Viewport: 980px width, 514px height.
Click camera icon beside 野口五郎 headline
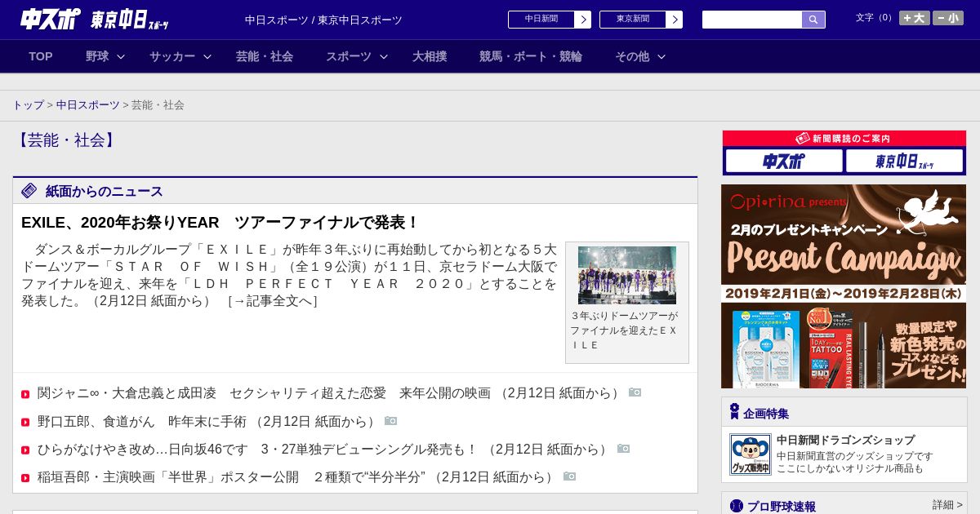(390, 421)
